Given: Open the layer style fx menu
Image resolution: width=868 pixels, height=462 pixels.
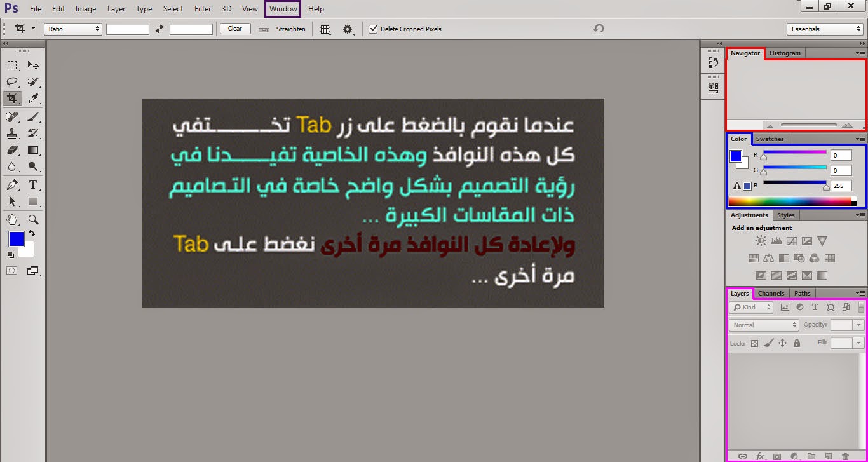Looking at the screenshot, I should [x=759, y=456].
